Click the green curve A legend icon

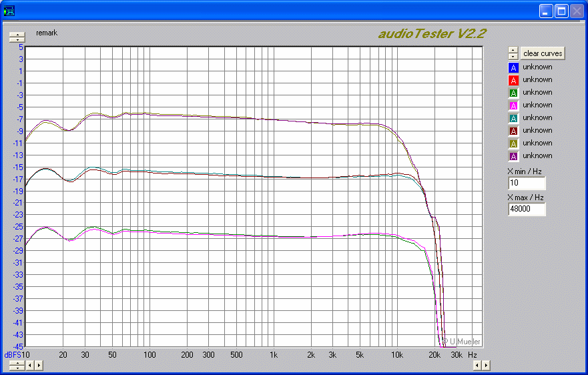click(513, 93)
